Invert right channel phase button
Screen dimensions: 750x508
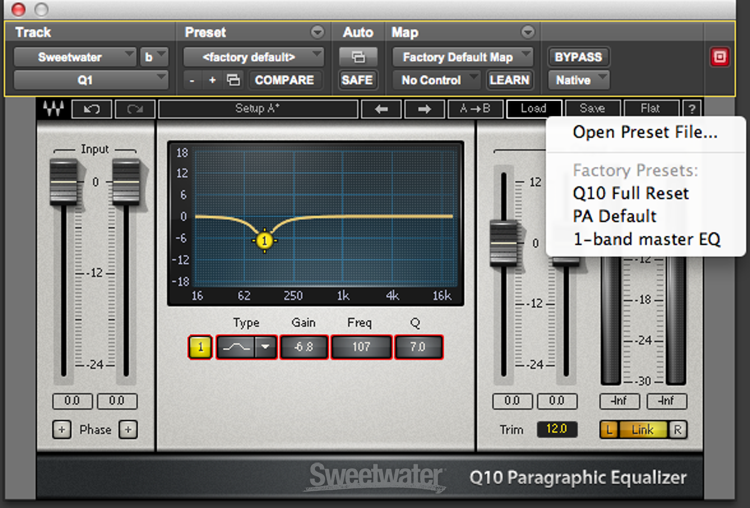click(x=128, y=430)
